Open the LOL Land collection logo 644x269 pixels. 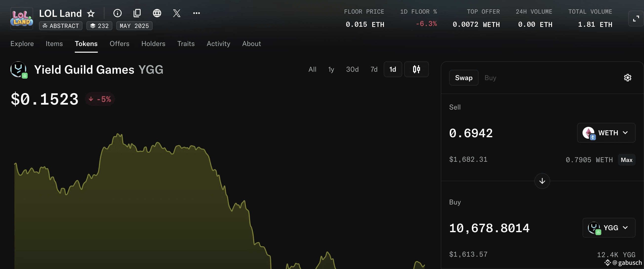click(22, 19)
